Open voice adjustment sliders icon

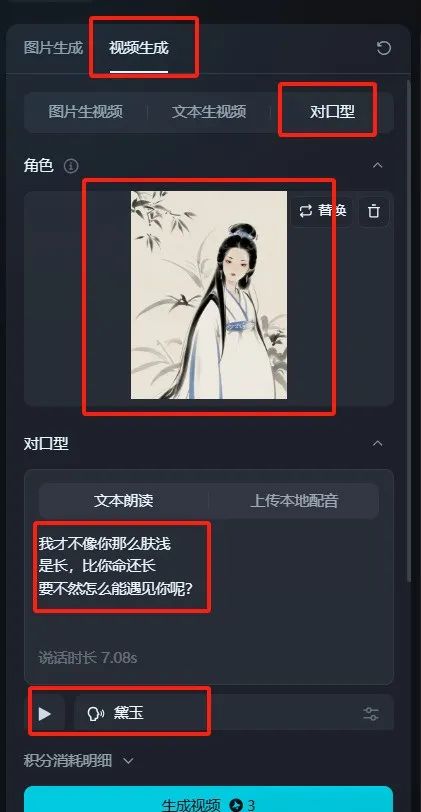coord(371,714)
